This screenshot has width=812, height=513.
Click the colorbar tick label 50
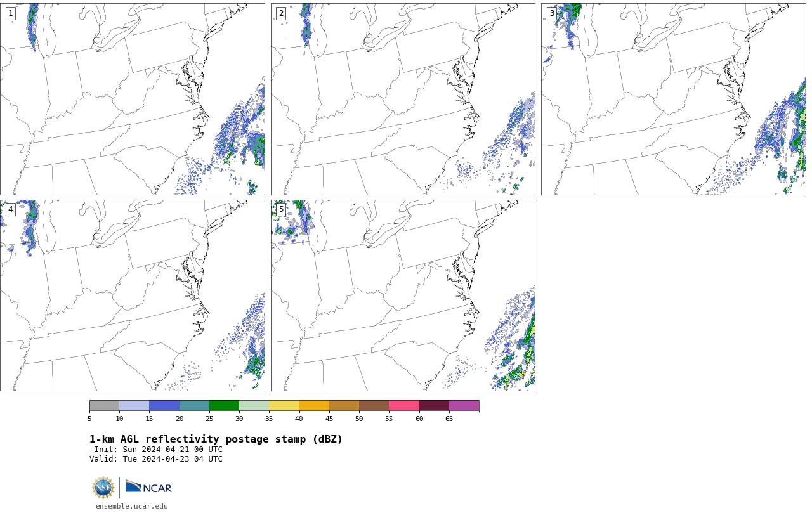point(359,419)
